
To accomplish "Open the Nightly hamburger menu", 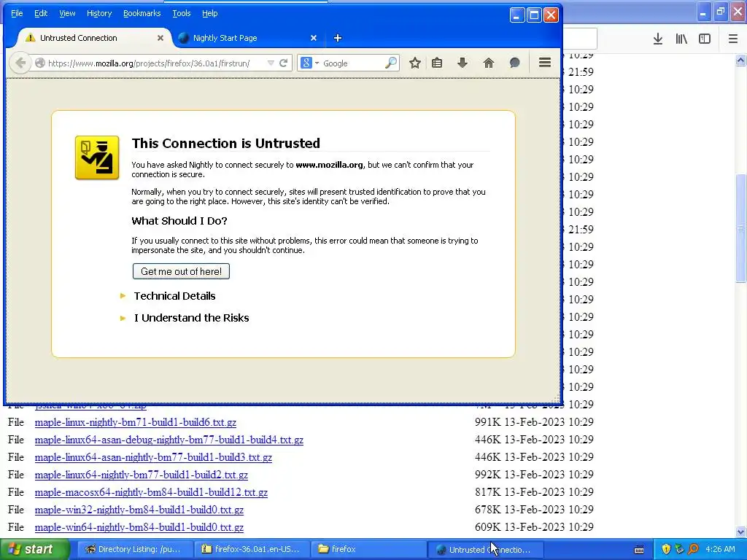I will point(545,63).
